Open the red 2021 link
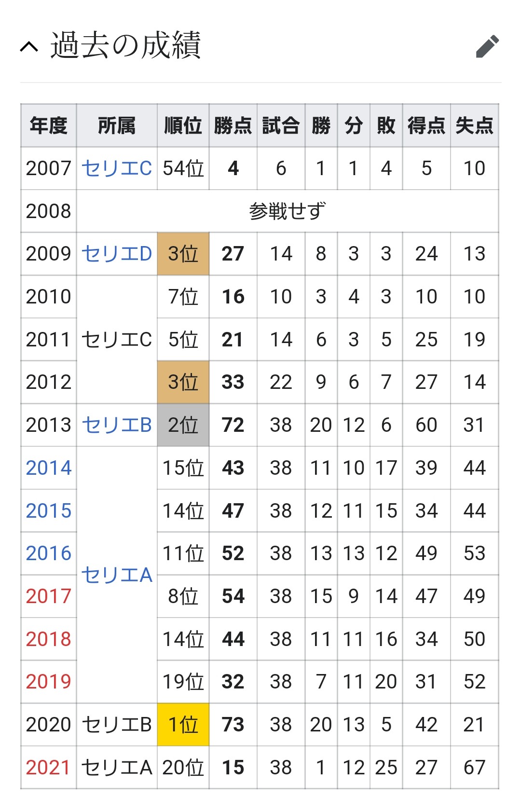 pyautogui.click(x=49, y=768)
